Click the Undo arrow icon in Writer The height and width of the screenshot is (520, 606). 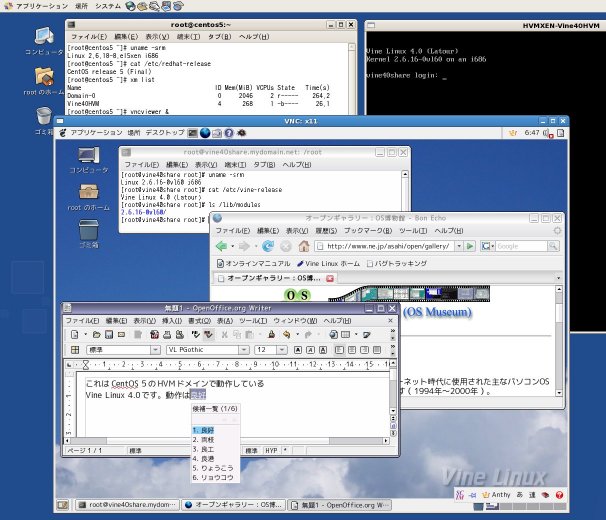286,334
